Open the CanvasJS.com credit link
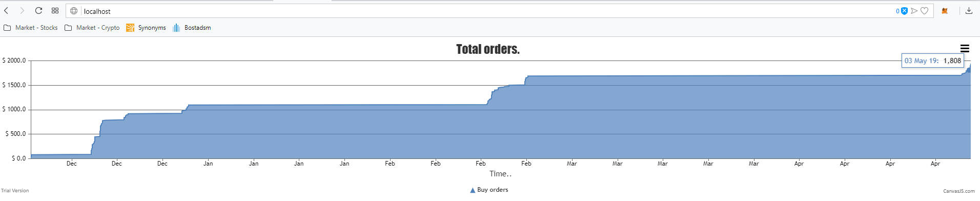The width and height of the screenshot is (980, 201). (x=958, y=191)
